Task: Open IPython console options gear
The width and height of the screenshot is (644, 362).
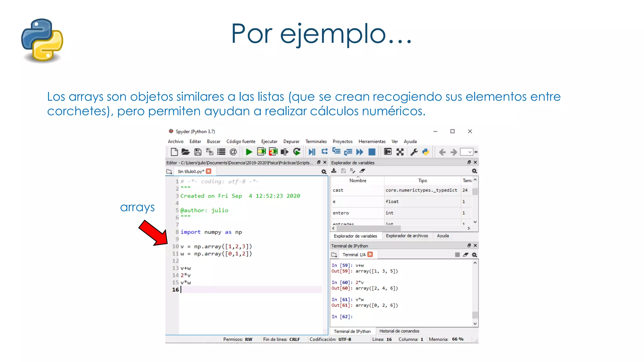Action: 475,255
